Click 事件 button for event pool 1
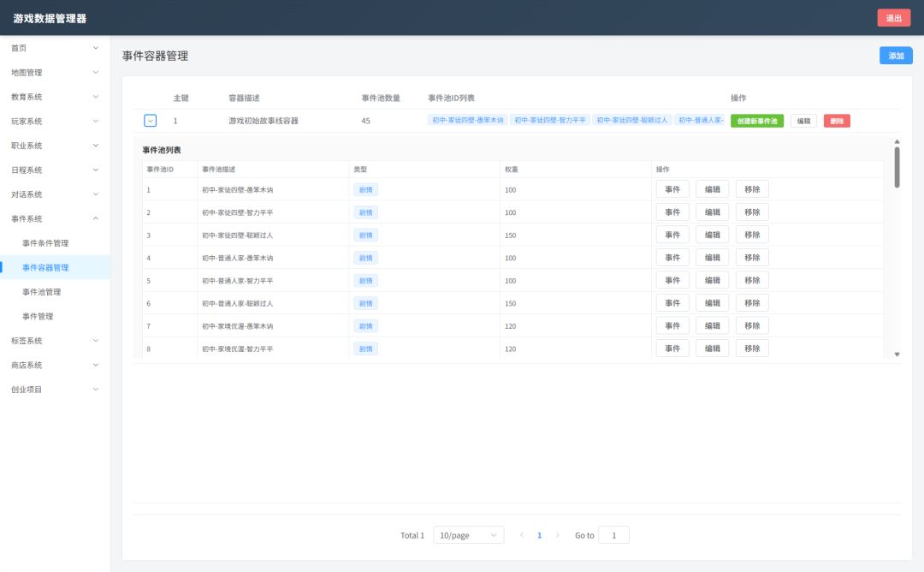This screenshot has height=572, width=924. pyautogui.click(x=672, y=189)
